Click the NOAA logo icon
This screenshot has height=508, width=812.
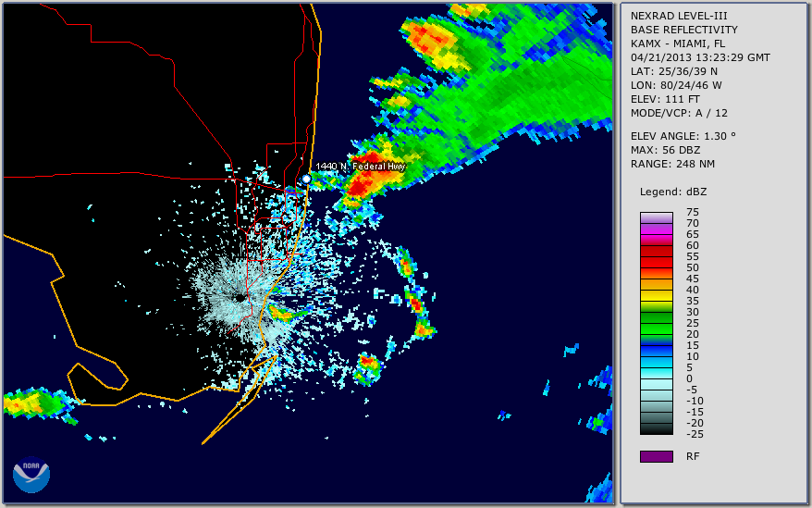click(x=31, y=475)
